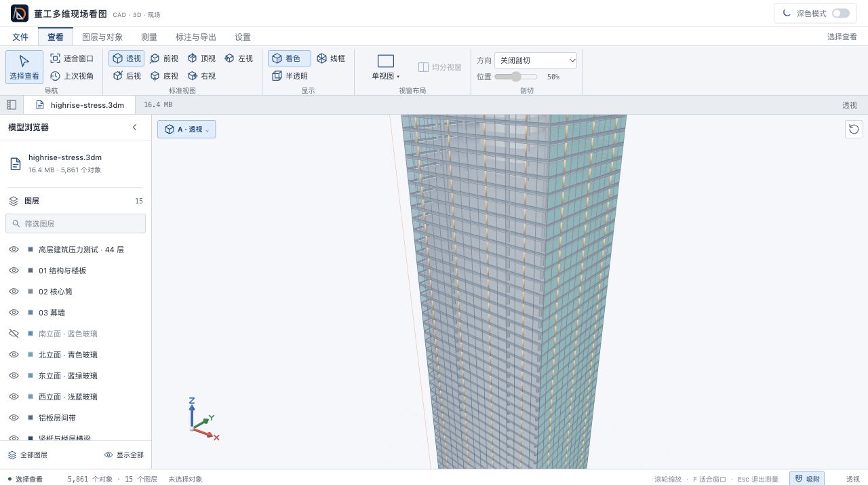Click the 03 幕墙 color swatch
Screen dimensions: 868x485
pyautogui.click(x=31, y=313)
